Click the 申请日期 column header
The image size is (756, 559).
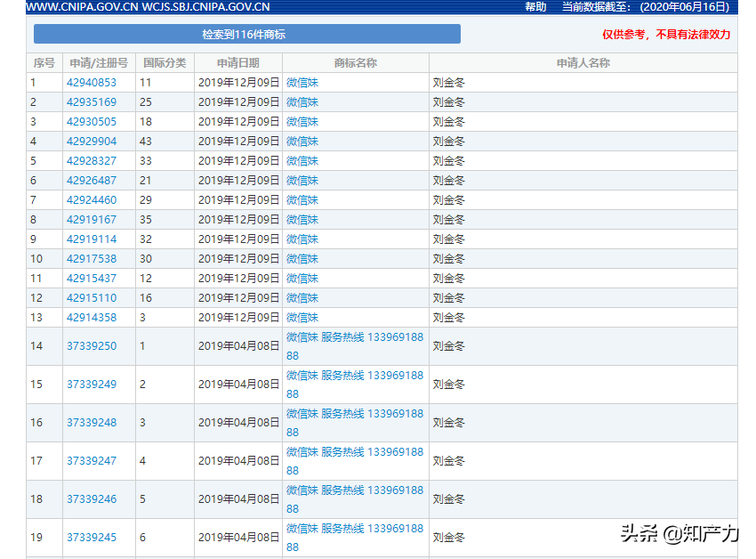pyautogui.click(x=238, y=63)
